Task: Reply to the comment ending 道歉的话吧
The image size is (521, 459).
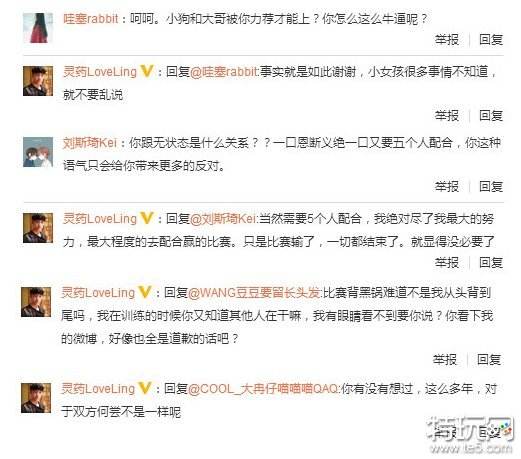Action: tap(489, 359)
